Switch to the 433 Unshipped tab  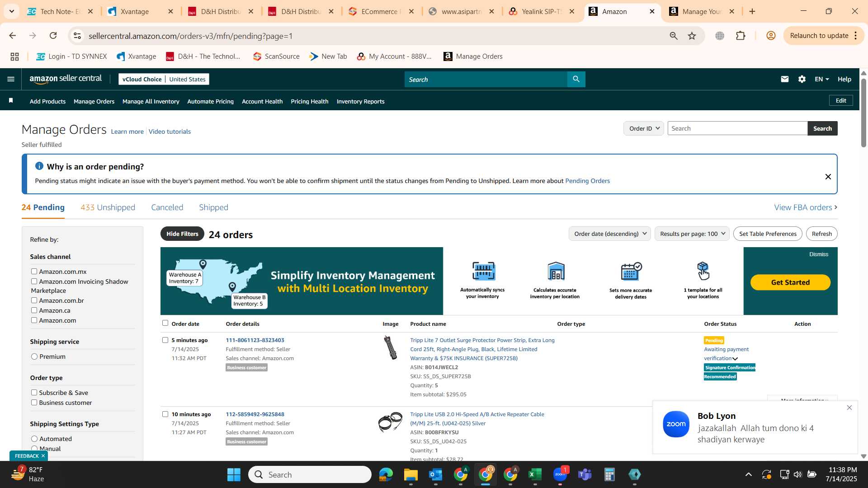coord(108,207)
